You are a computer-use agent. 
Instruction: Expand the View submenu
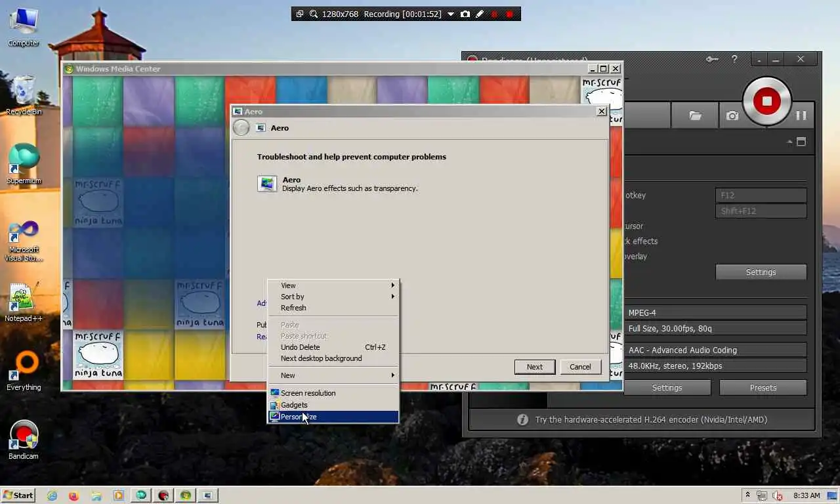point(333,285)
